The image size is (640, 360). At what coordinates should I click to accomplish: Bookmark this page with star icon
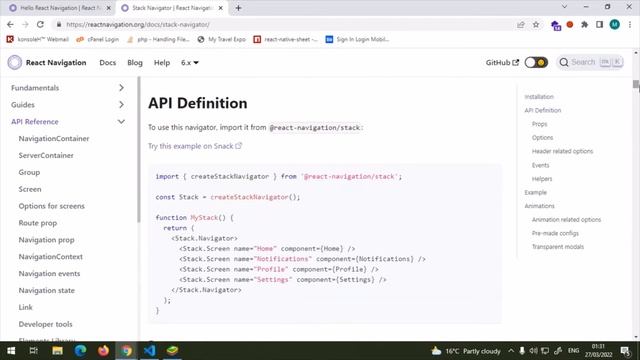pos(536,25)
